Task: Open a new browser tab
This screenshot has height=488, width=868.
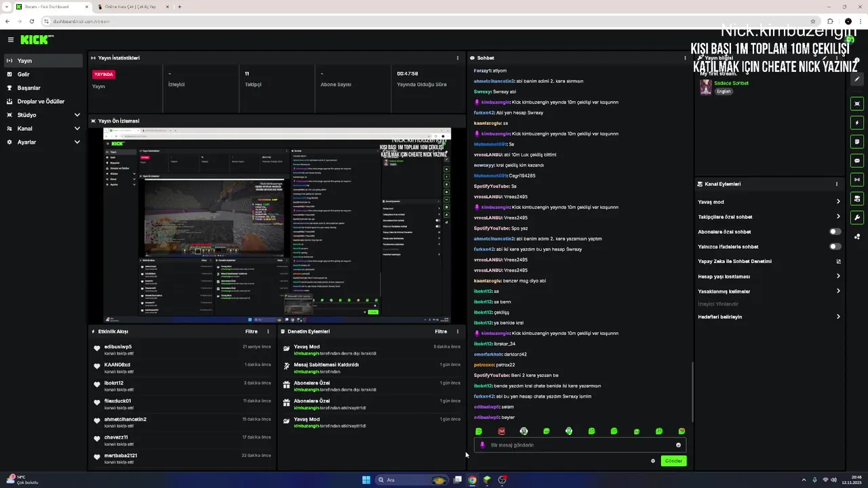Action: click(179, 7)
